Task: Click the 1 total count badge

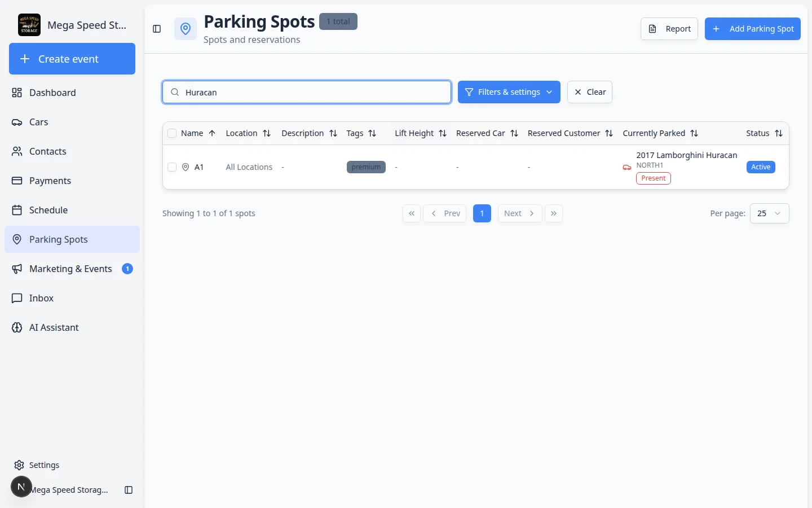Action: point(338,21)
